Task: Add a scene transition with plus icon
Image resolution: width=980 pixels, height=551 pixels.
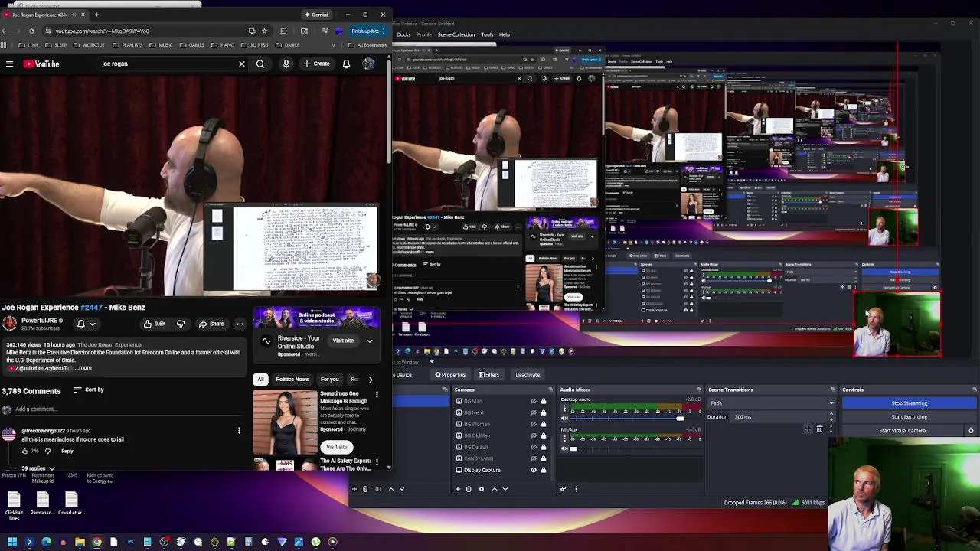Action: pyautogui.click(x=808, y=429)
